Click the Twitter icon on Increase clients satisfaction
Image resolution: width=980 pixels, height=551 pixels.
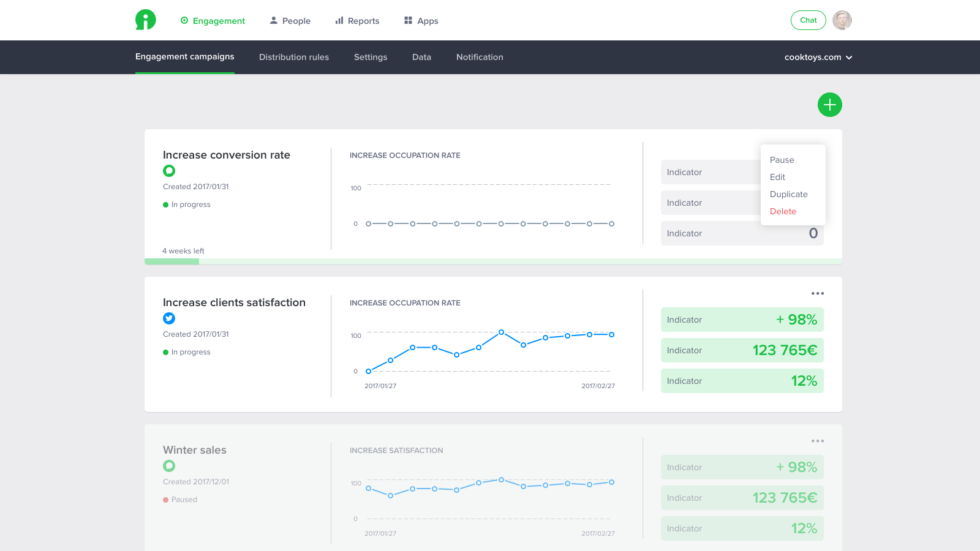169,318
